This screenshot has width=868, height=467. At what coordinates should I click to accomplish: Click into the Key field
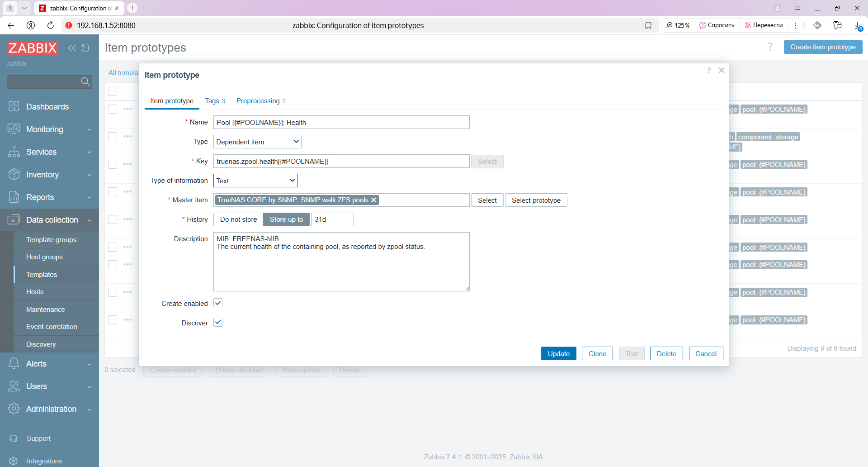tap(341, 161)
